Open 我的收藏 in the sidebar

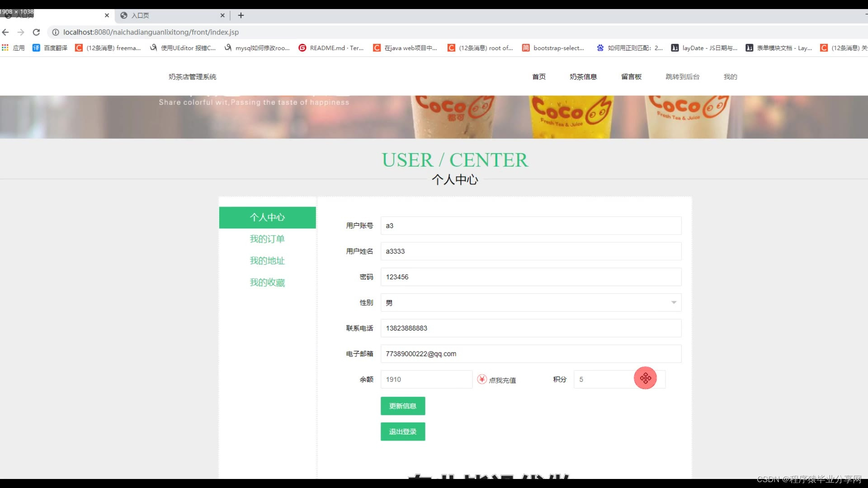267,282
